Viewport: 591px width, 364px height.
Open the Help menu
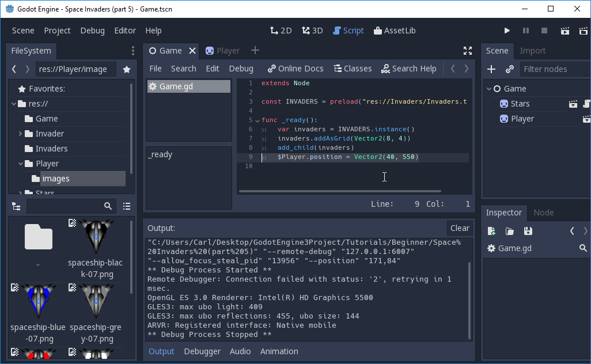click(153, 31)
